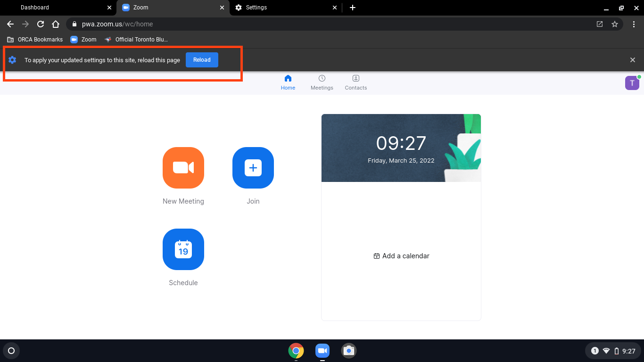Open the purple T profile avatar
Image resolution: width=644 pixels, height=362 pixels.
coord(632,83)
